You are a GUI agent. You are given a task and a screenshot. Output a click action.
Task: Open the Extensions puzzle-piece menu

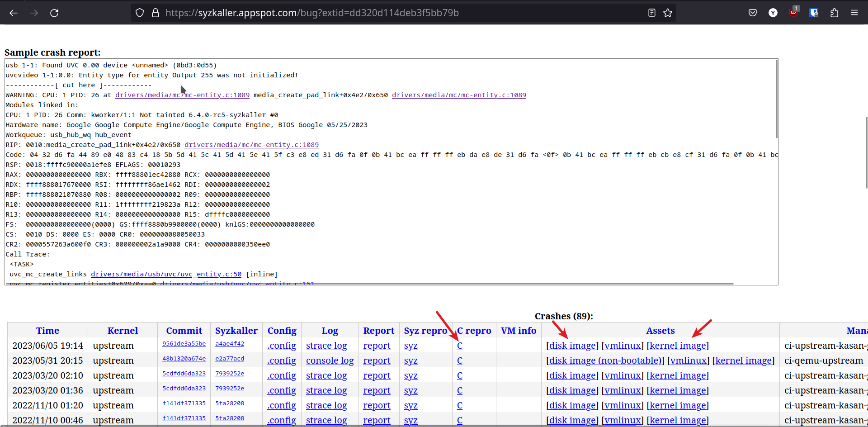tap(834, 13)
